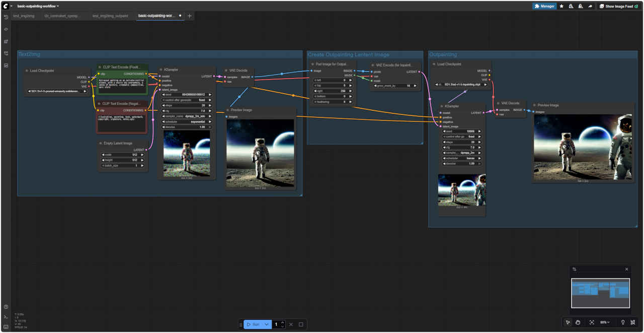Click the lightbulb focus mode icon
The height and width of the screenshot is (333, 644).
pyautogui.click(x=623, y=322)
